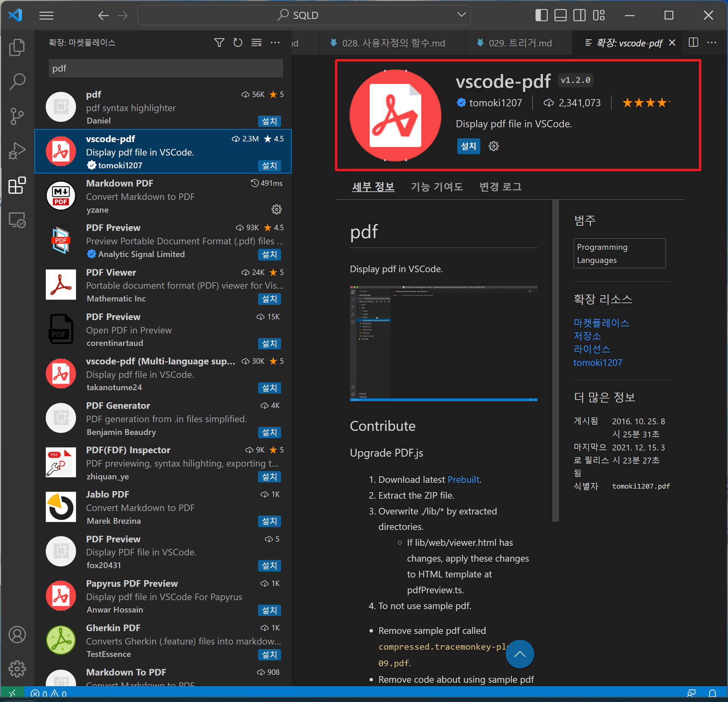This screenshot has width=728, height=702.
Task: Open the Manage gear at bottom of activity bar
Action: (17, 669)
